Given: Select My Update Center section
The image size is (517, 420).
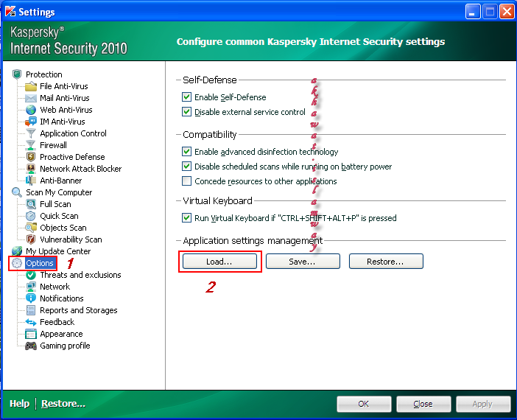Looking at the screenshot, I should click(x=58, y=251).
